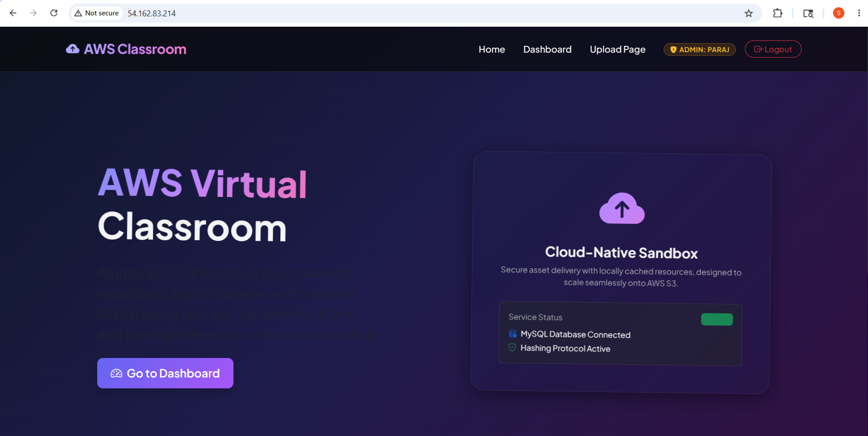Click the white Classroom heading text
Image resolution: width=868 pixels, height=436 pixels.
coord(192,227)
